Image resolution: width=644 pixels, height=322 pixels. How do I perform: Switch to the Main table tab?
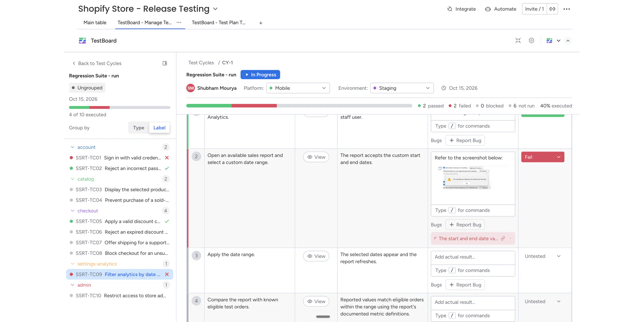pyautogui.click(x=95, y=22)
